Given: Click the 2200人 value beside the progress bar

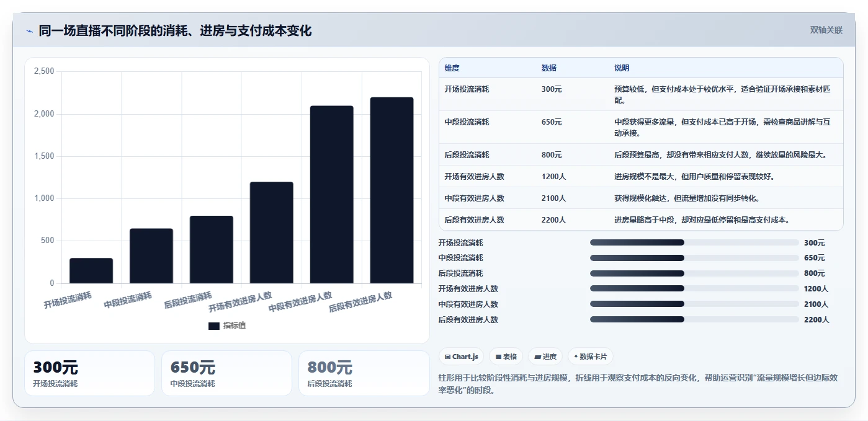Looking at the screenshot, I should pos(816,319).
